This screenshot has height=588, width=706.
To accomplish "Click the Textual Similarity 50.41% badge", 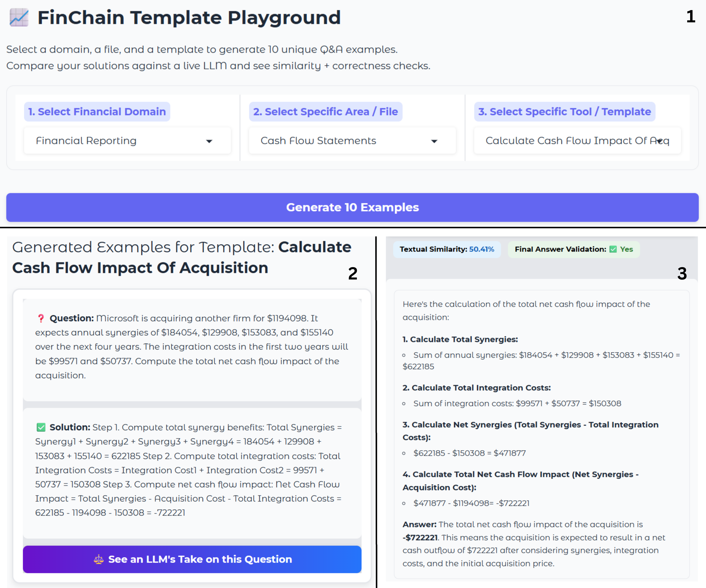I will (x=447, y=249).
